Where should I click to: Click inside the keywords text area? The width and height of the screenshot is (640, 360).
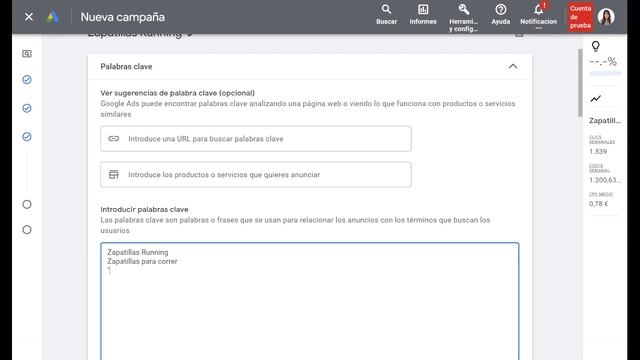coord(310,301)
